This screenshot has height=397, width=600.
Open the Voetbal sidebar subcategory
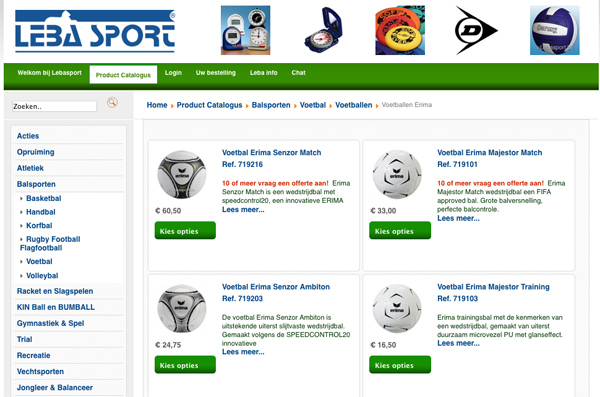pos(39,261)
